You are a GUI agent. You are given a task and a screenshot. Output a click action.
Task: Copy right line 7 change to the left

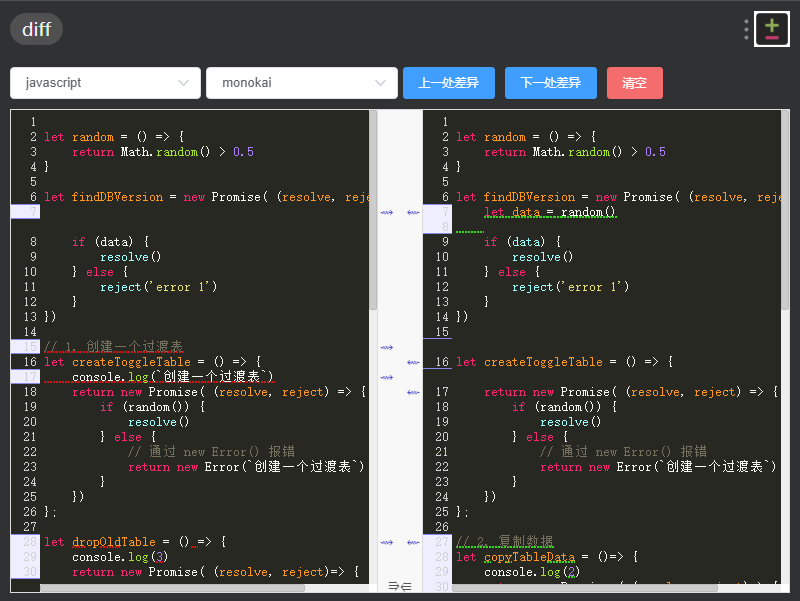coord(413,212)
